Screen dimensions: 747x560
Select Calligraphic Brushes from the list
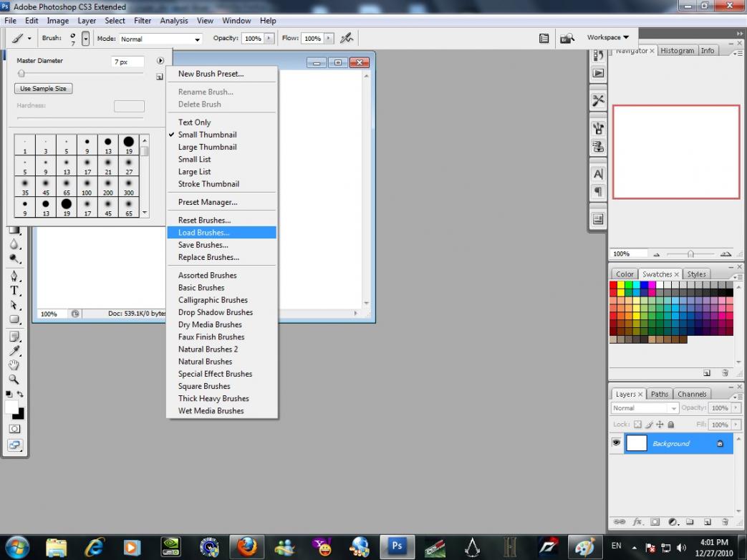pyautogui.click(x=221, y=300)
